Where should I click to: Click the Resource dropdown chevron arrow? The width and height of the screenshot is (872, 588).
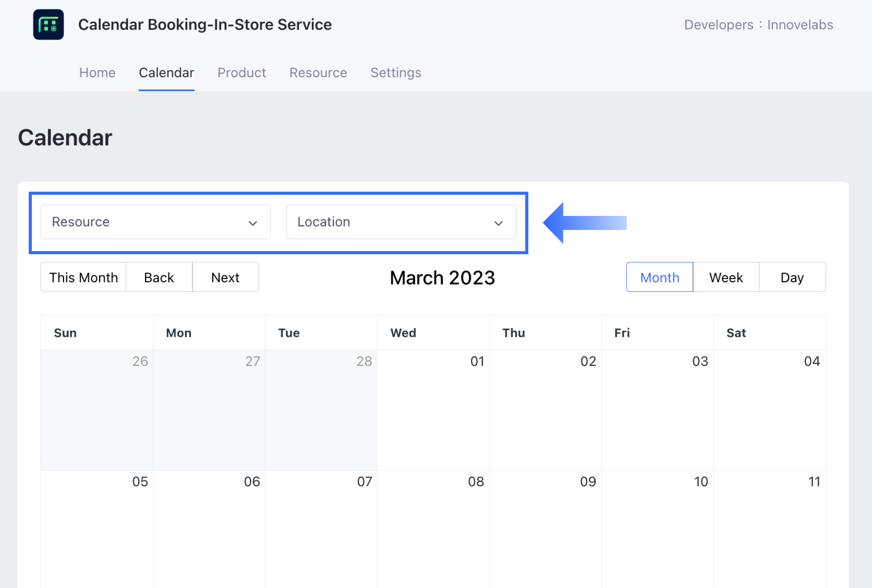pyautogui.click(x=252, y=223)
